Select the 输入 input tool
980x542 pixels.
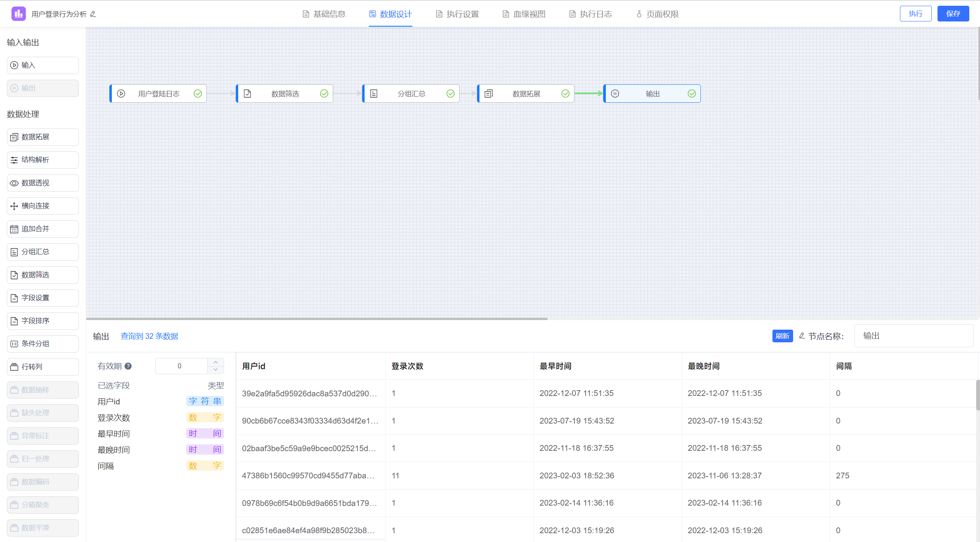coord(42,65)
